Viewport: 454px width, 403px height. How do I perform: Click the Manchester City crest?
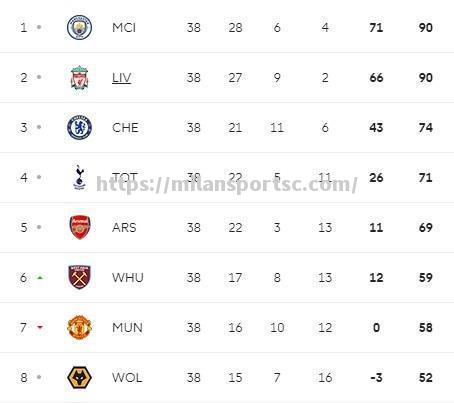click(79, 27)
